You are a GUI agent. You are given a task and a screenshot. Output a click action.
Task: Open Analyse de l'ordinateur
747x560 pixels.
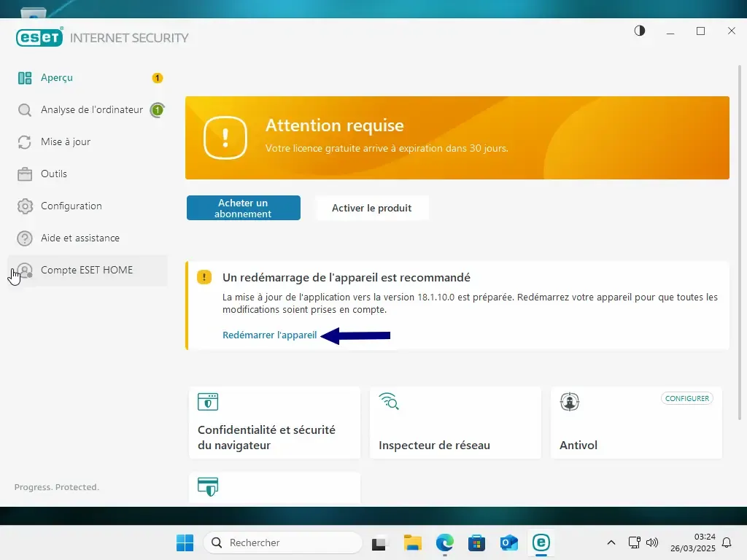tap(88, 110)
